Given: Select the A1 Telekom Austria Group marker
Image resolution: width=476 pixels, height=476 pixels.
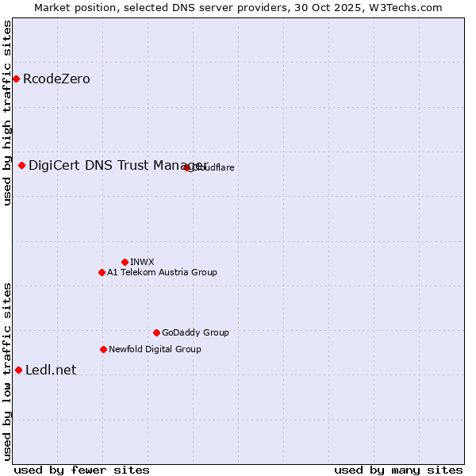Looking at the screenshot, I should pyautogui.click(x=102, y=272).
